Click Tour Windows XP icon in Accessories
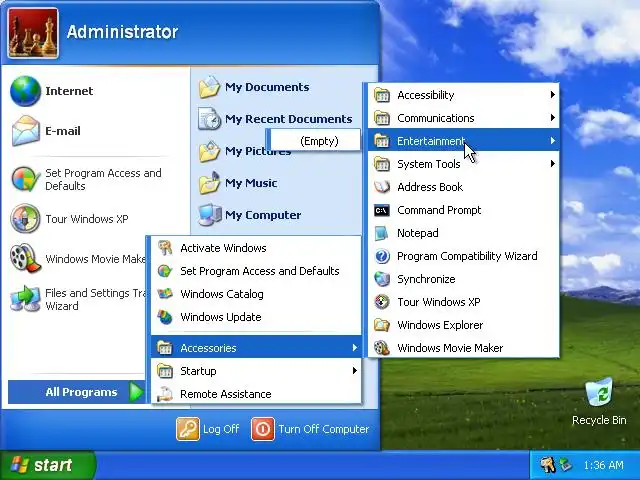This screenshot has height=480, width=640. 382,302
